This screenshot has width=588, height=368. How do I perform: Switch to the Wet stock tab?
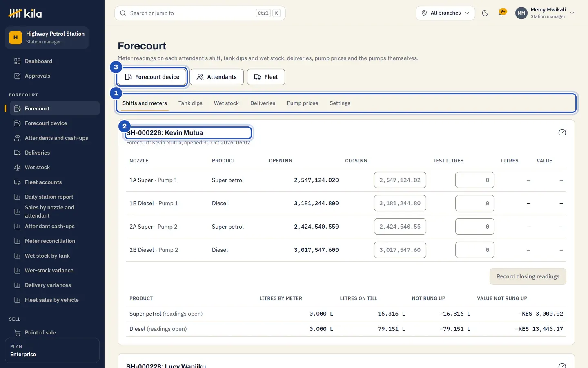[x=226, y=103]
